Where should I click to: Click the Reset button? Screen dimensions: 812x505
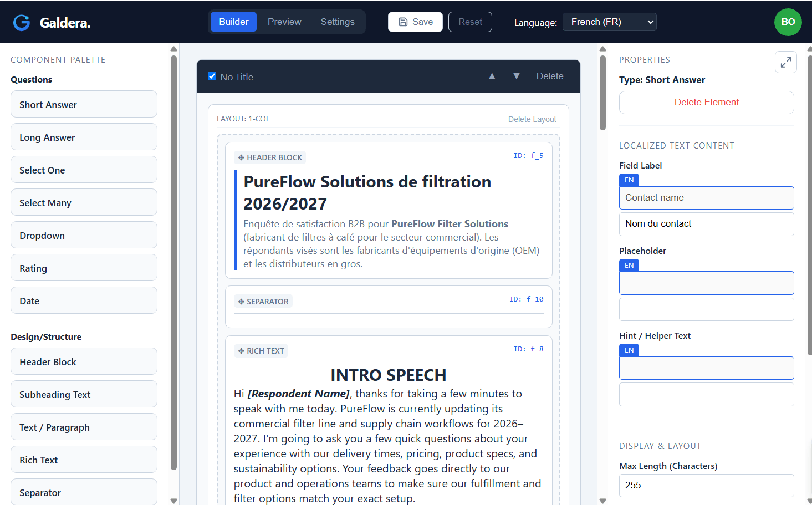(470, 22)
